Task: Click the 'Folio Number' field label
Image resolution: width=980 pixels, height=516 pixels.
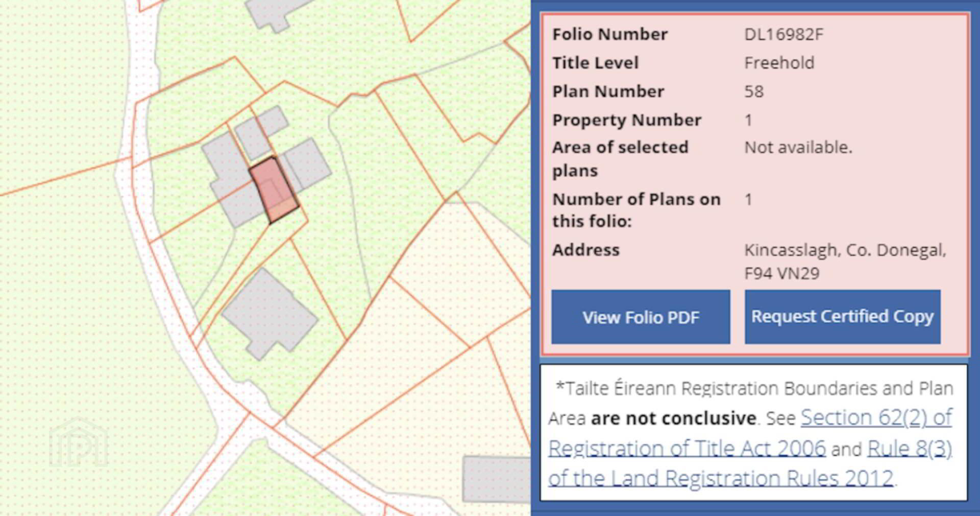Action: tap(610, 34)
